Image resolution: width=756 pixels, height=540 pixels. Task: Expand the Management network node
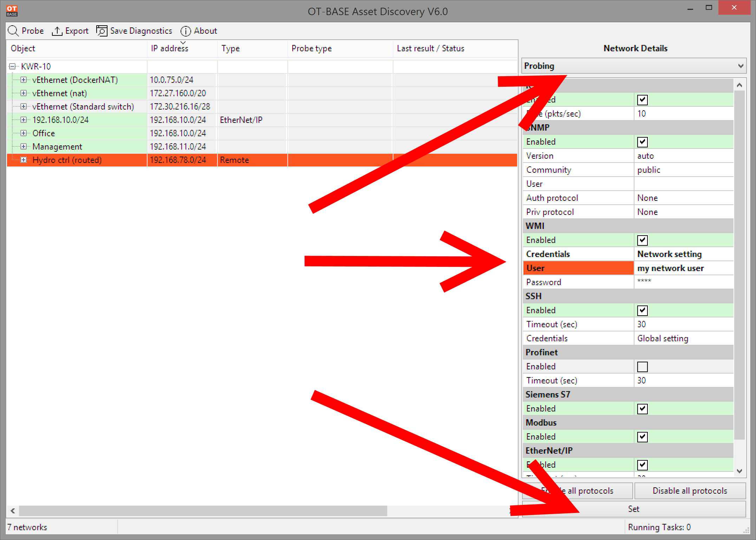click(24, 146)
